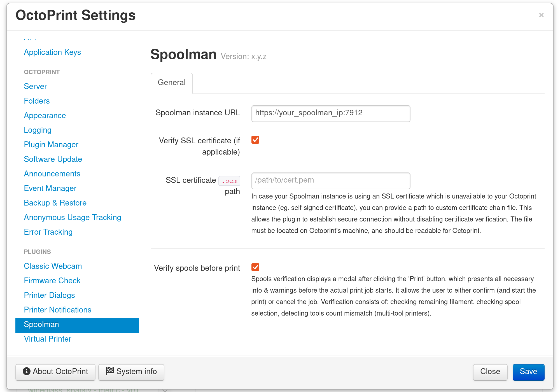
Task: Select Anonymous Usage Tracking in sidebar
Action: tap(72, 217)
